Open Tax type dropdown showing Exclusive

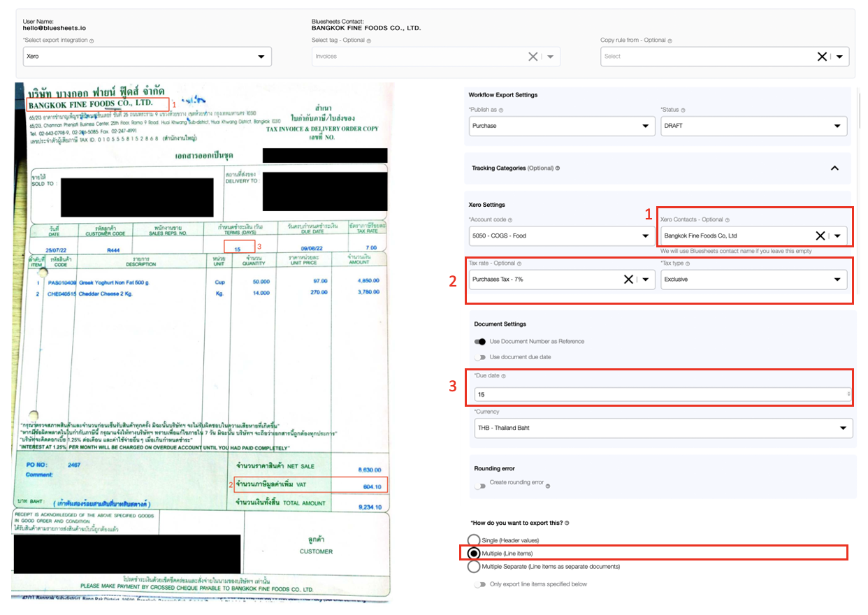pos(754,280)
